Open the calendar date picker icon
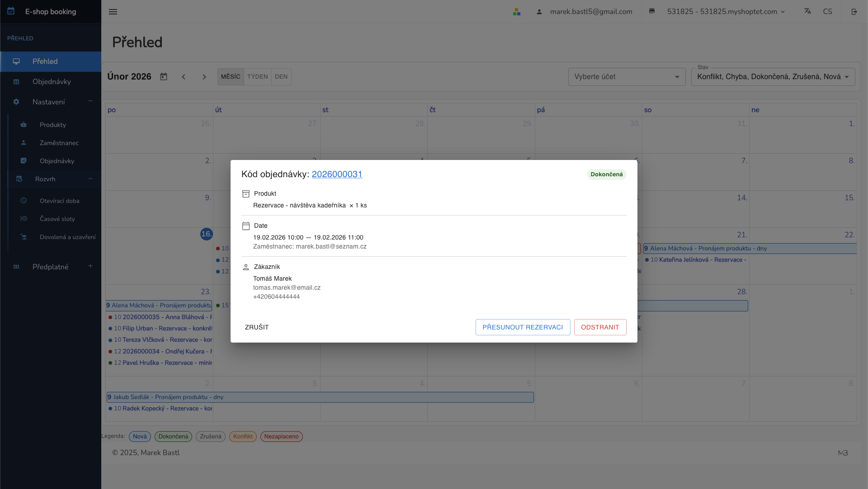Screen dimensions: 868x489 coord(164,77)
